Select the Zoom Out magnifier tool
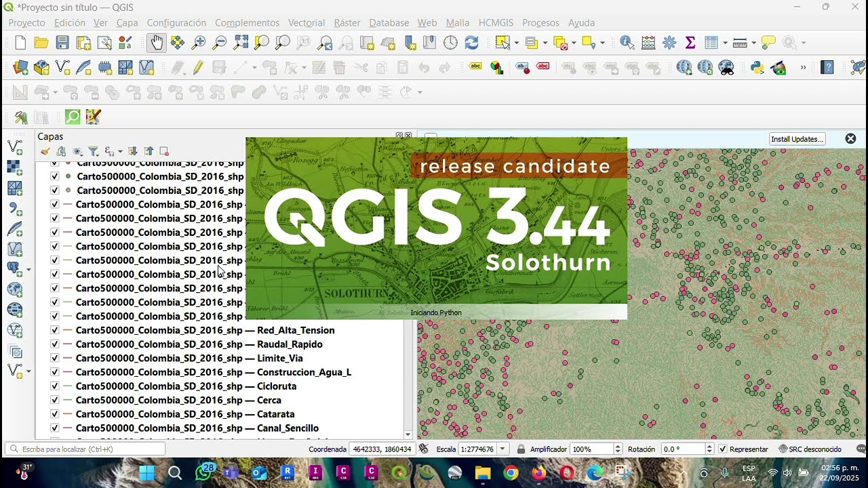This screenshot has width=868, height=488. (220, 43)
